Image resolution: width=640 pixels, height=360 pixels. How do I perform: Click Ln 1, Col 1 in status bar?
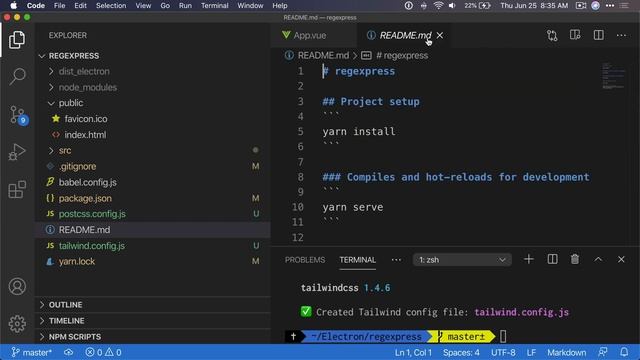tap(413, 352)
